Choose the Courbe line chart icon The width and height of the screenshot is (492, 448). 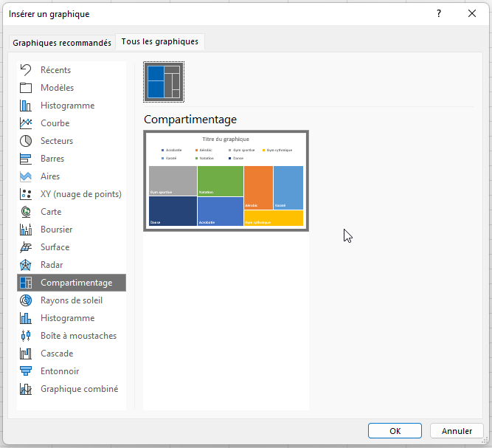tap(26, 123)
